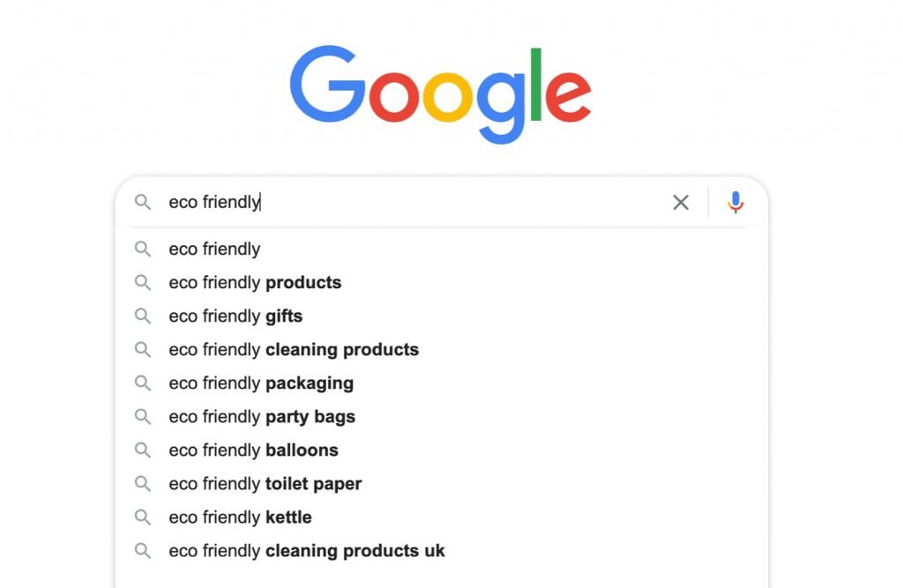Clear the search text with X icon
This screenshot has height=588, width=903.
coord(681,203)
